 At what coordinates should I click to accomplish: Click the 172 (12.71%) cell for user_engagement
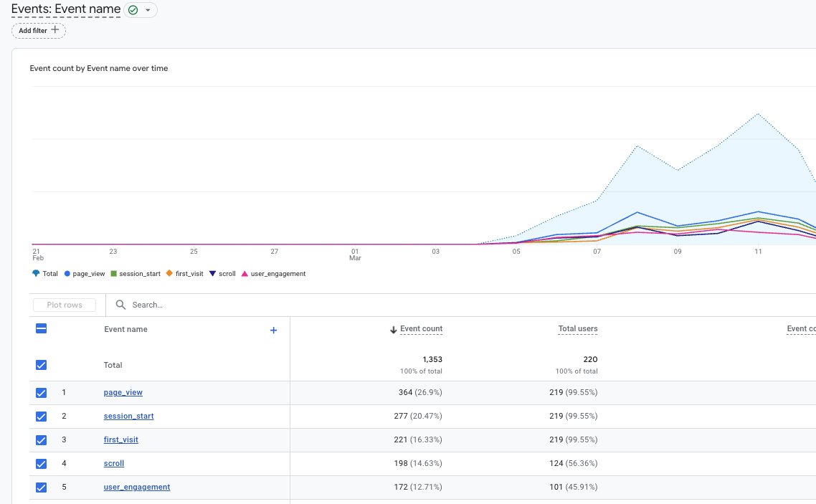tap(418, 487)
